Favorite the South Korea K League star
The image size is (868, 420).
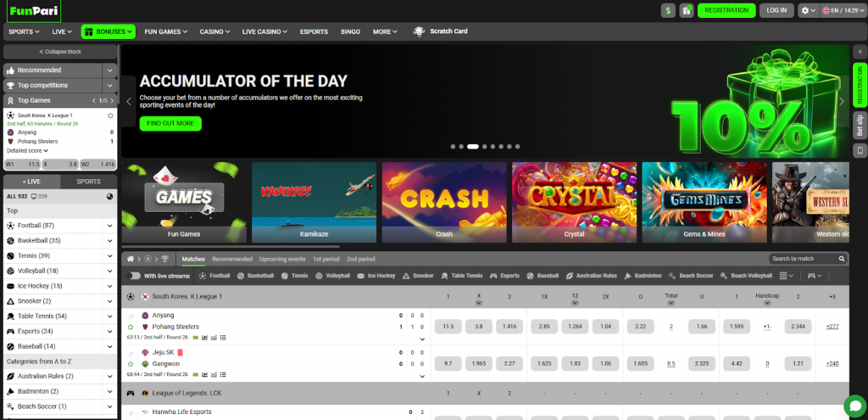(110, 115)
